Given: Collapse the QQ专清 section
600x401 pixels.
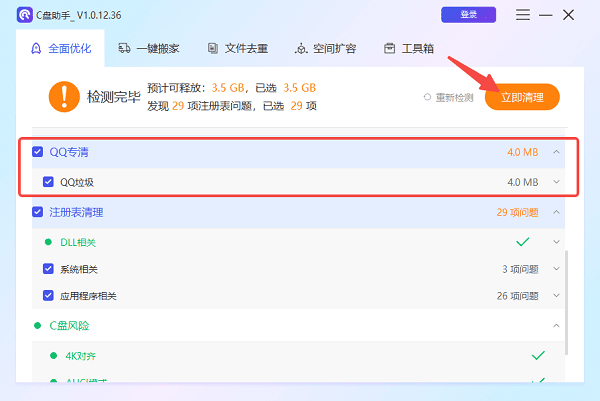Looking at the screenshot, I should pos(556,152).
